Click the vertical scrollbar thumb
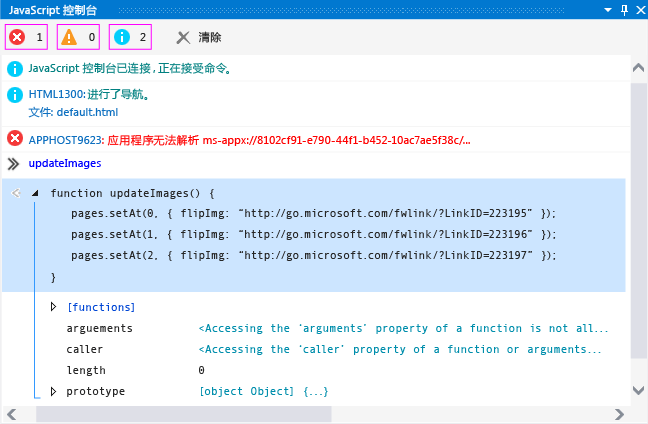Viewport: 648px width, 424px height. [x=639, y=221]
